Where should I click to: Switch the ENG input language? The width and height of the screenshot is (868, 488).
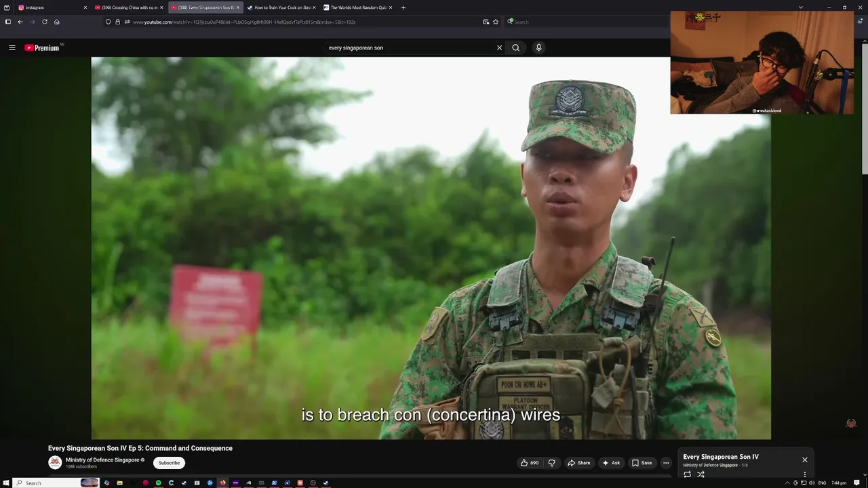[x=822, y=483]
